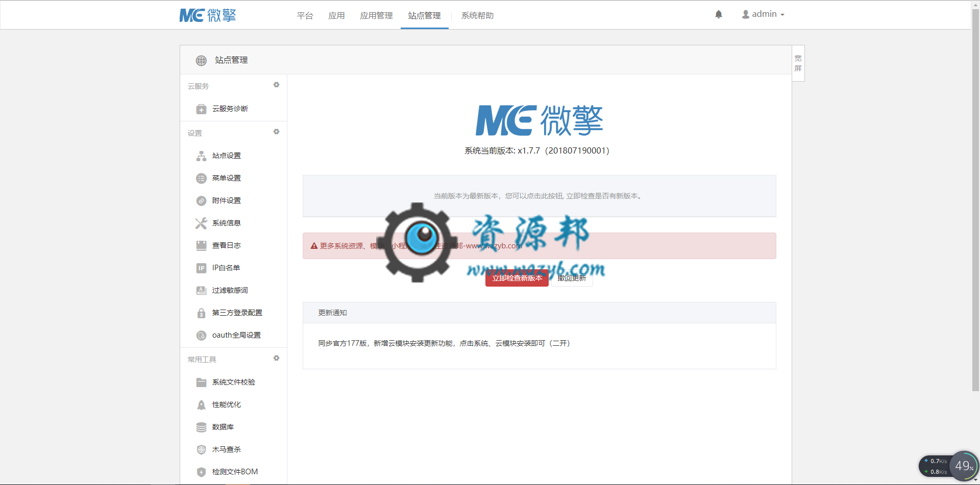This screenshot has width=980, height=485.
Task: Click the 撤回更新 button
Action: point(572,278)
